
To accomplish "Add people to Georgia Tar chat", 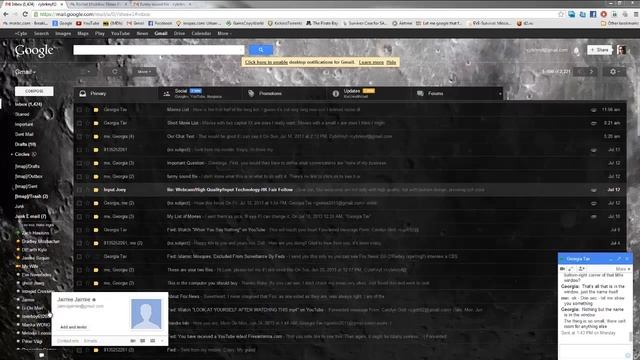I will pos(582,269).
